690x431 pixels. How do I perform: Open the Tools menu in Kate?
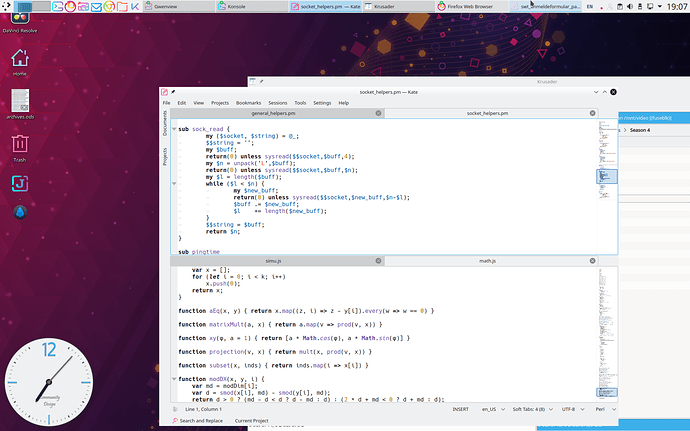(x=300, y=103)
